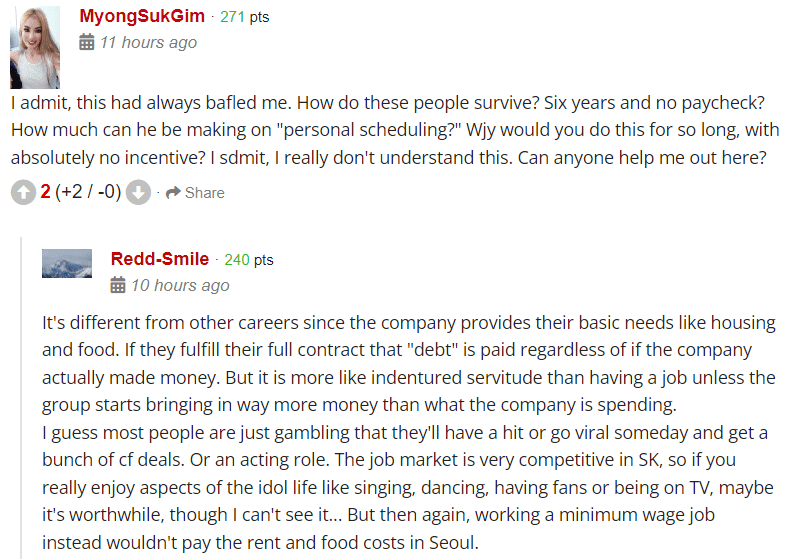Click the "(+2 / -0)" vote breakdown
The width and height of the screenshot is (800, 559).
[x=88, y=192]
